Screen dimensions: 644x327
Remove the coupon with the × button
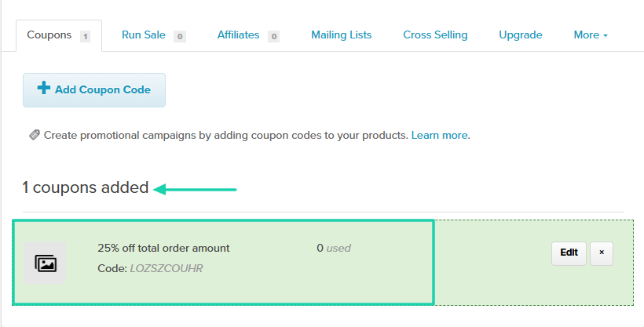[x=602, y=253]
